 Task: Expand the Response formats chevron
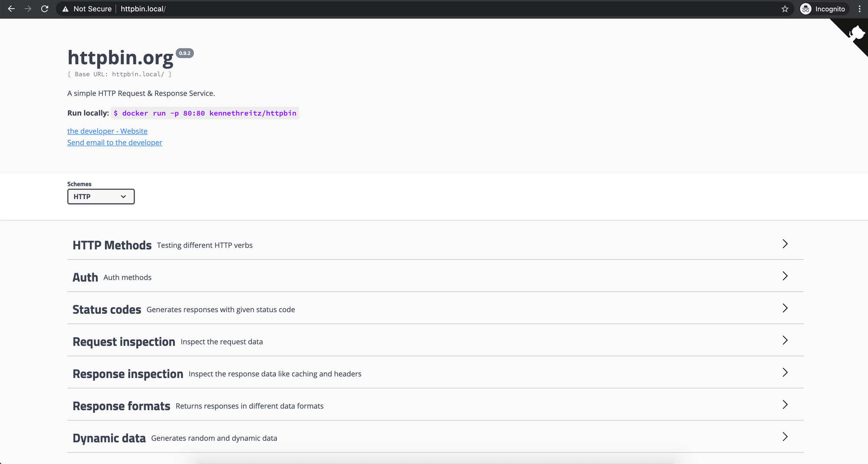(x=785, y=405)
